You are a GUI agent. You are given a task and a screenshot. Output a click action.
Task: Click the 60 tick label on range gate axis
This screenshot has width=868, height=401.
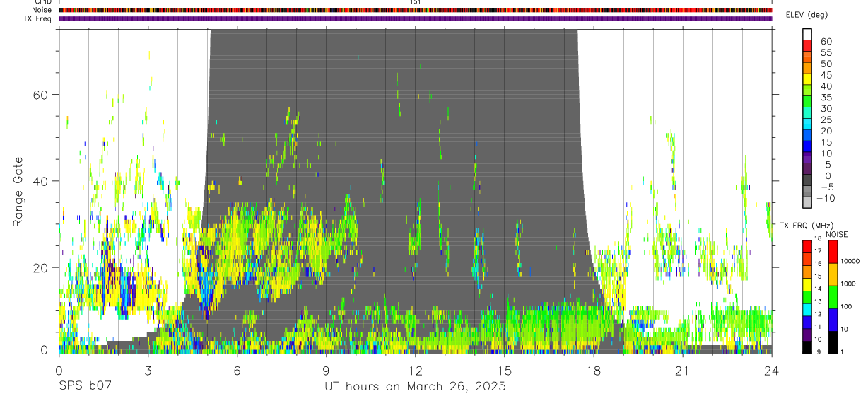pos(41,95)
